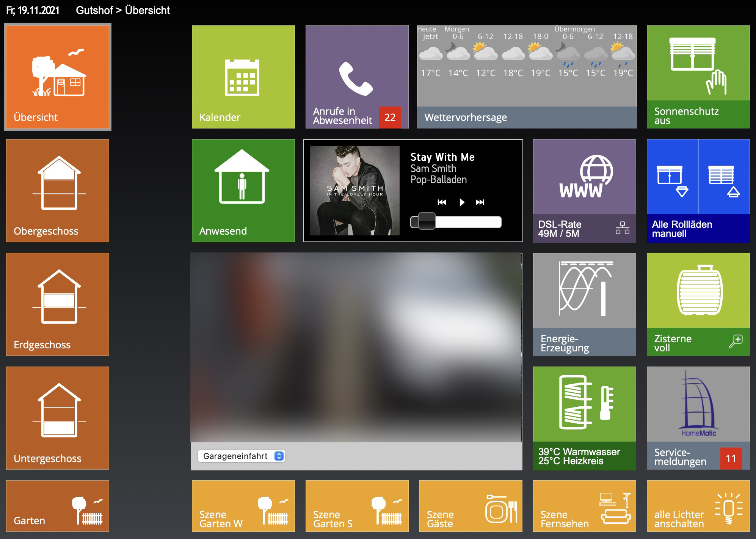Screen dimensions: 756x539
Task: Open the Garageneinfahrt camera dropdown
Action: pos(241,456)
